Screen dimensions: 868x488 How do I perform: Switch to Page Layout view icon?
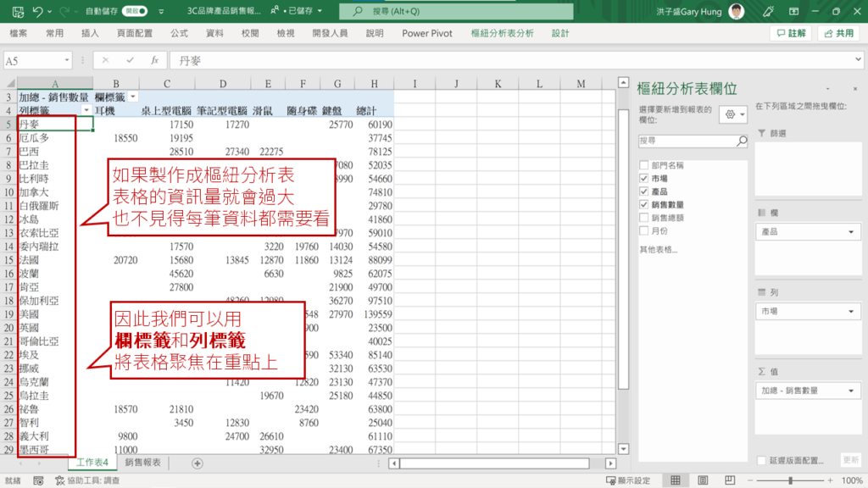coord(703,480)
